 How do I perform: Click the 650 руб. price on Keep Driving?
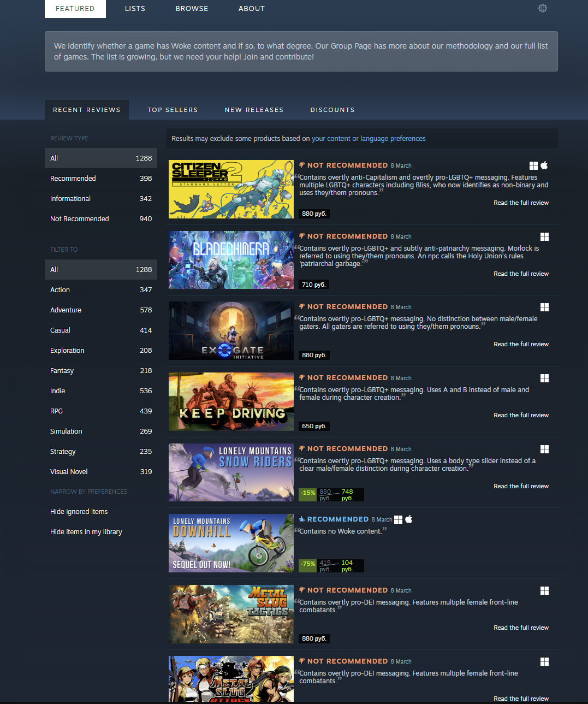314,426
